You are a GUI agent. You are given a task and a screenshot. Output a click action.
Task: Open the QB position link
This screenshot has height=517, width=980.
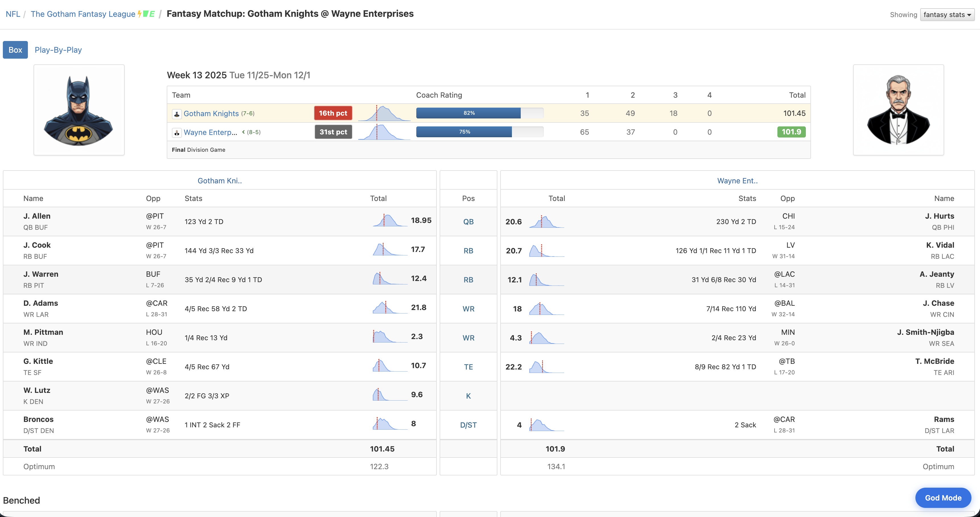click(468, 221)
